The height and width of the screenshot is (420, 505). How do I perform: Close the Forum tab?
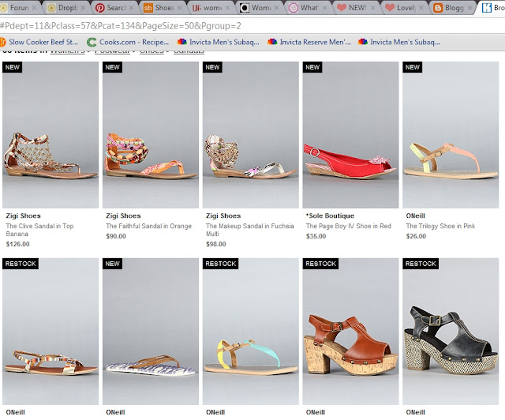coord(34,8)
